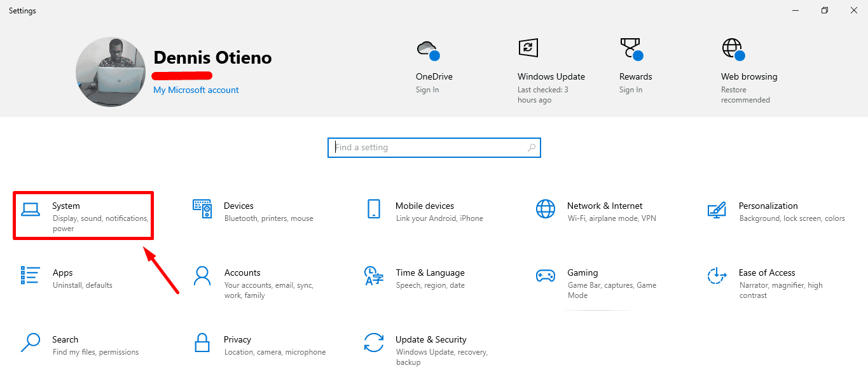This screenshot has height=375, width=868.
Task: Restore down the Settings window
Action: tap(825, 10)
